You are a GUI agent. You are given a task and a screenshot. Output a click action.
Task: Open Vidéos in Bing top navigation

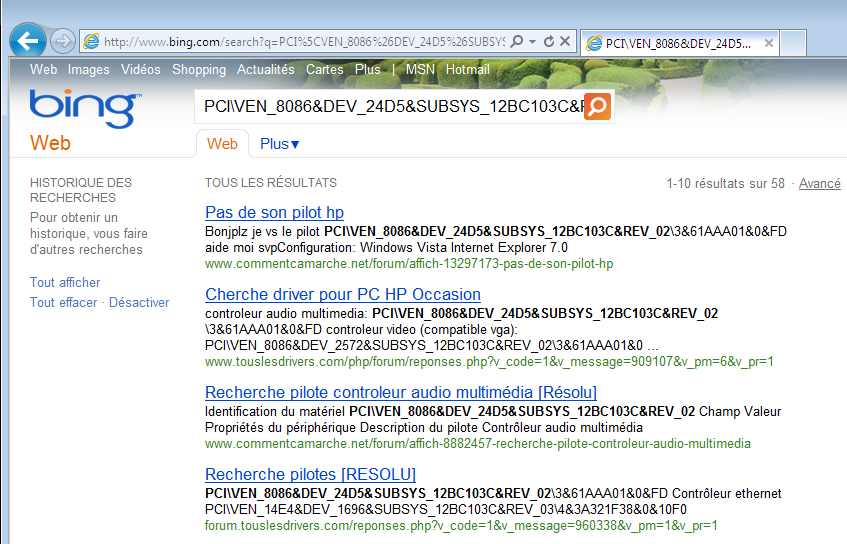click(x=140, y=70)
